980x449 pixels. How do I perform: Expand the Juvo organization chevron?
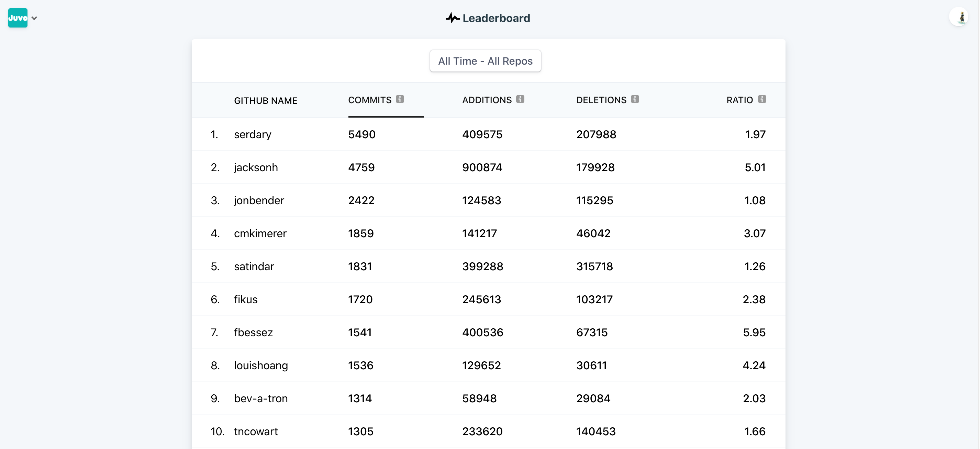click(x=34, y=18)
